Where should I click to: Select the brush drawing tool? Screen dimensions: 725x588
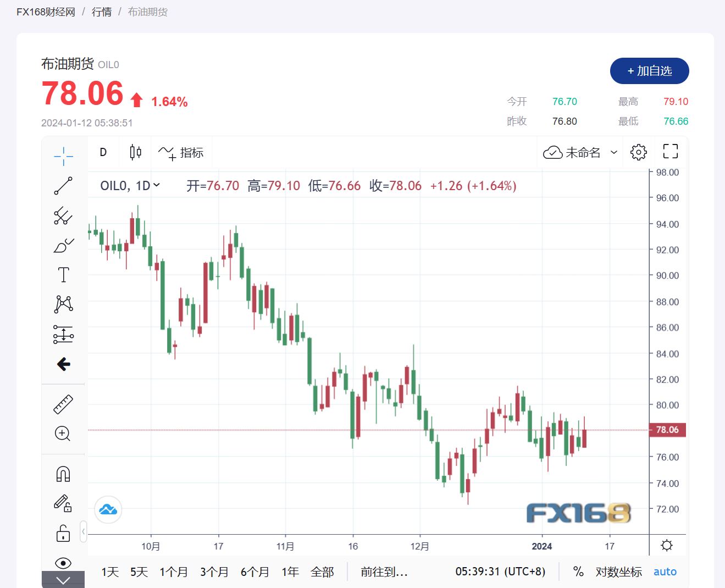click(x=63, y=245)
